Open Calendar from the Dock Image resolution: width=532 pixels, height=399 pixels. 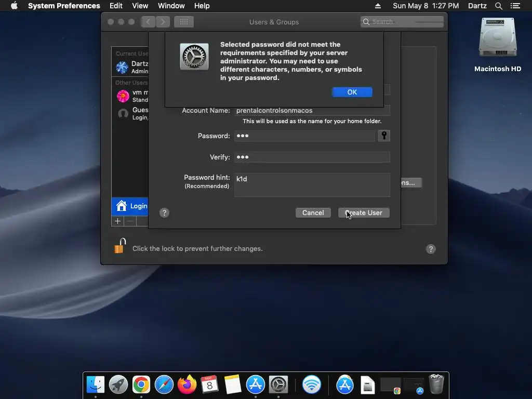(x=209, y=385)
